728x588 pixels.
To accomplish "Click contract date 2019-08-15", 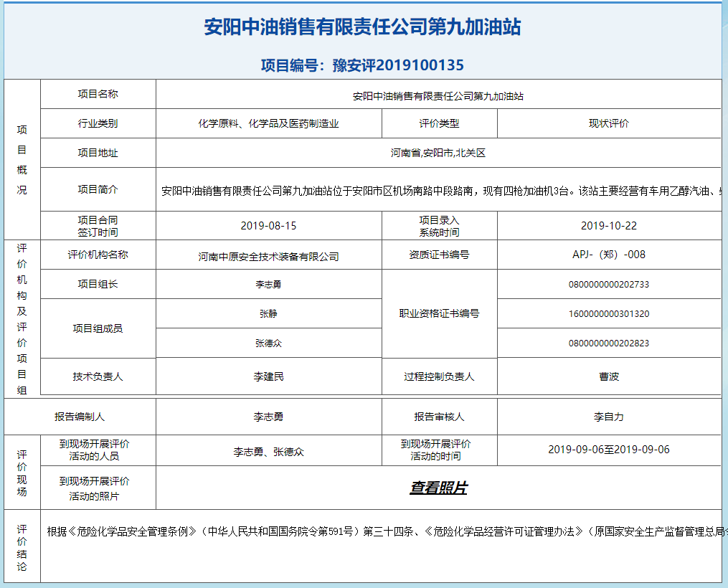I will coord(269,226).
